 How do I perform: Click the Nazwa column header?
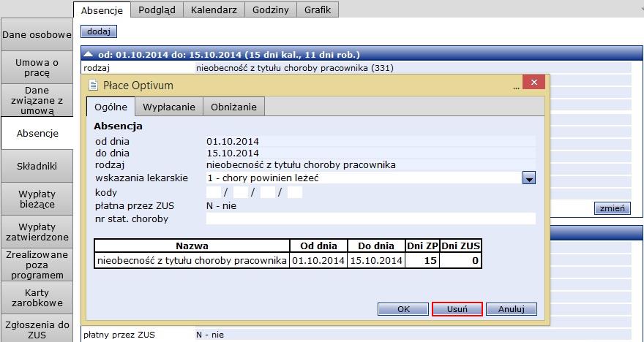coord(192,246)
